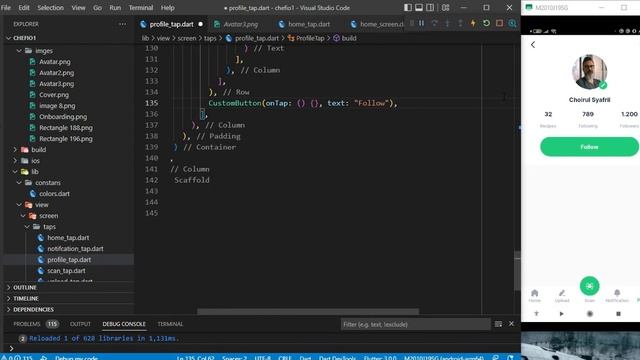Switch to the home_screen.dart editor tab
Viewport: 640px width, 360px height.
coord(378,24)
